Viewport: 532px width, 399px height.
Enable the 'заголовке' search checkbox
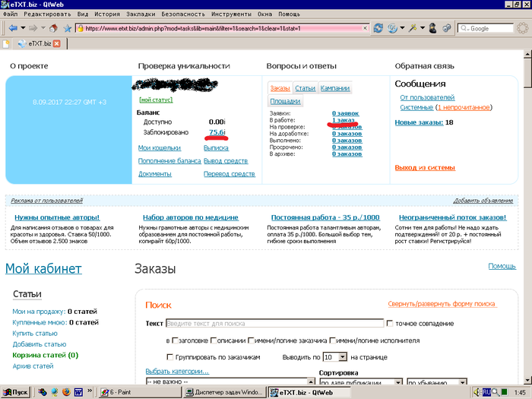176,340
